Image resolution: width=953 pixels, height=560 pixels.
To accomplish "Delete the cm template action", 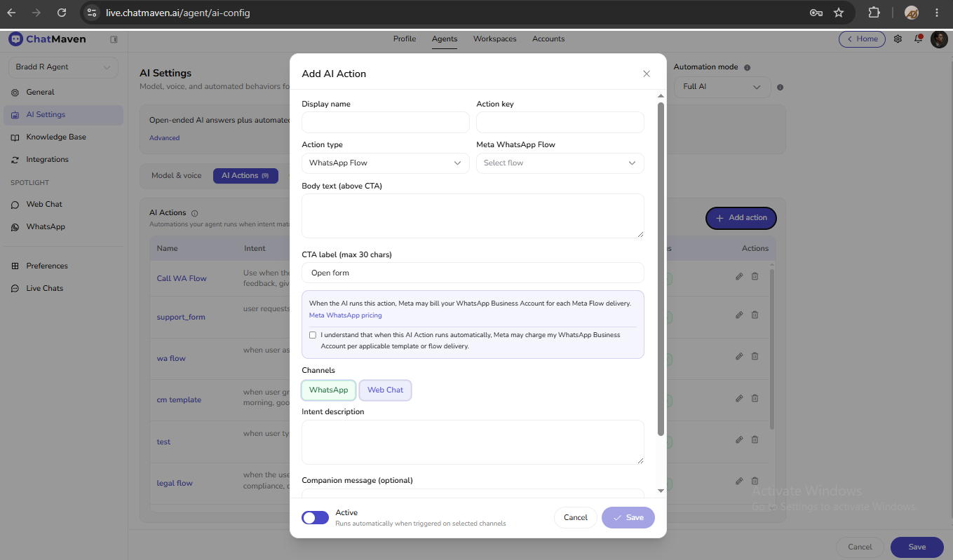I will pyautogui.click(x=755, y=398).
